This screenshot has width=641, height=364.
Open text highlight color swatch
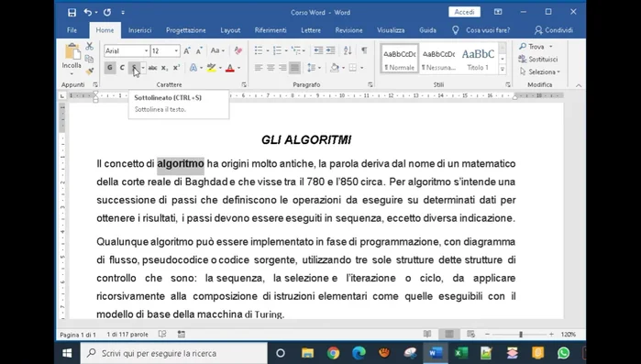click(211, 68)
